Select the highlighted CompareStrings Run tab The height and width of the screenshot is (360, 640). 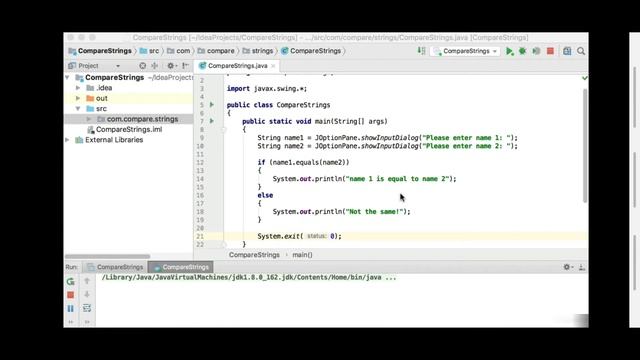click(180, 267)
